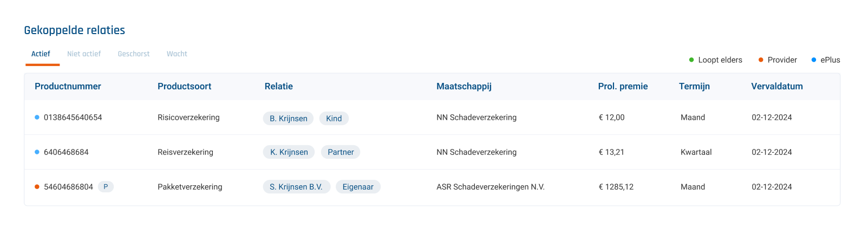
Task: Open the Geschorst tab
Action: click(x=134, y=54)
